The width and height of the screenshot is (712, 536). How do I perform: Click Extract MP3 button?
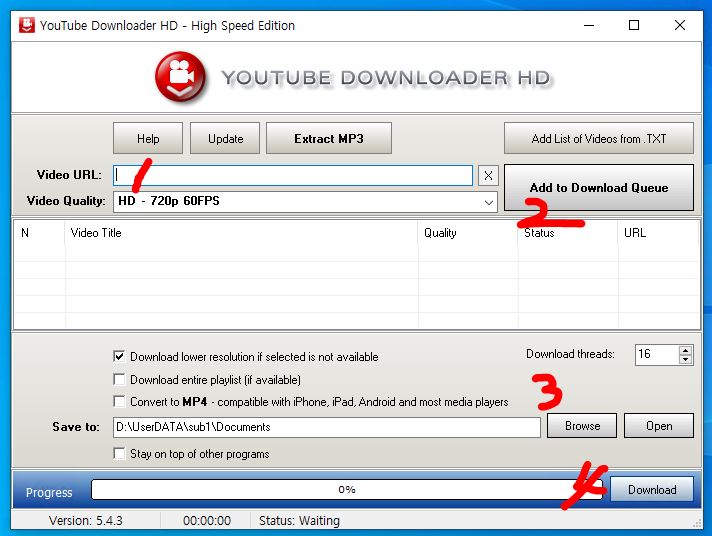(329, 138)
